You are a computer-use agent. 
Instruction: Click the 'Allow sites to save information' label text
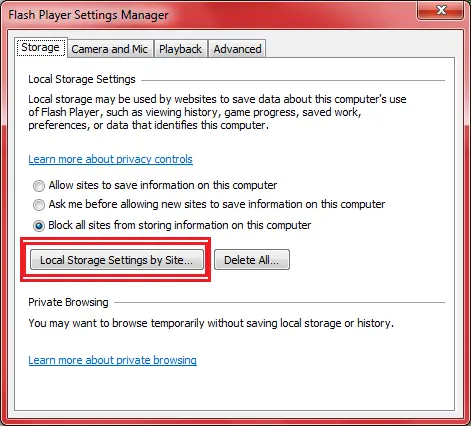(x=163, y=185)
